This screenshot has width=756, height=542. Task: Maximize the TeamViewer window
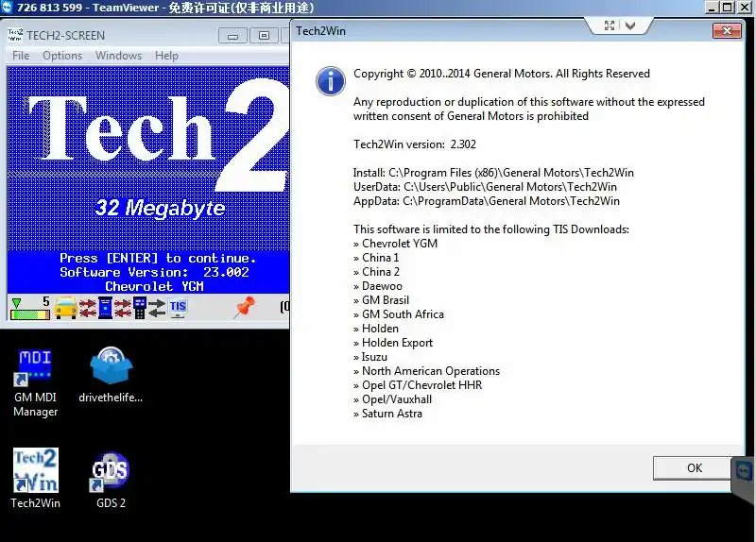coord(728,8)
